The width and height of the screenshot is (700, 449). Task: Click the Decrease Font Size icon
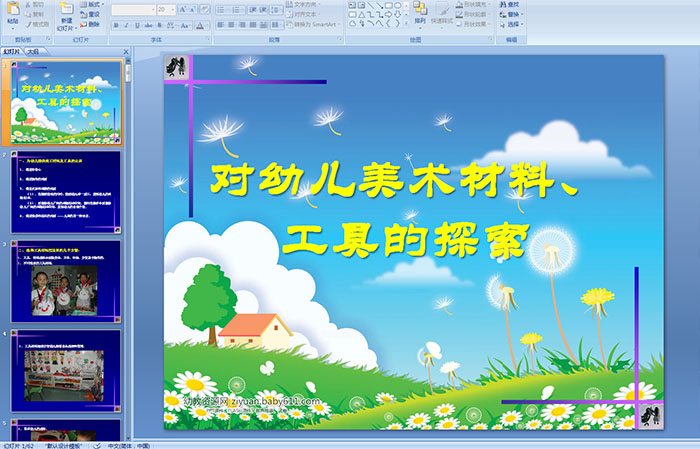tap(193, 9)
